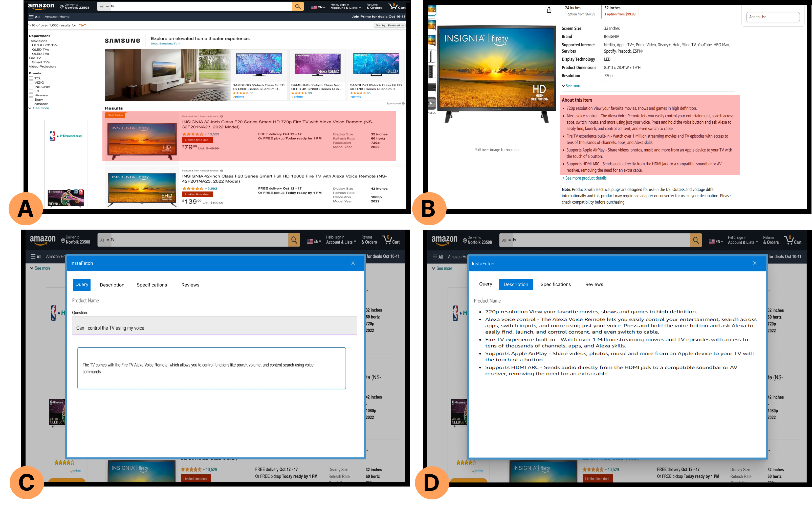The width and height of the screenshot is (812, 507).
Task: Check the TCL brand checkbox
Action: (31, 78)
